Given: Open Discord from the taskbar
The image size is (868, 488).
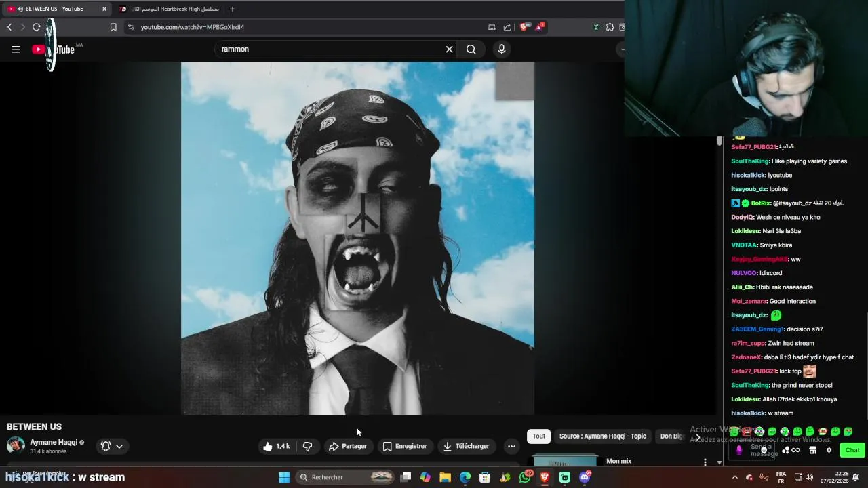Looking at the screenshot, I should pos(585,477).
